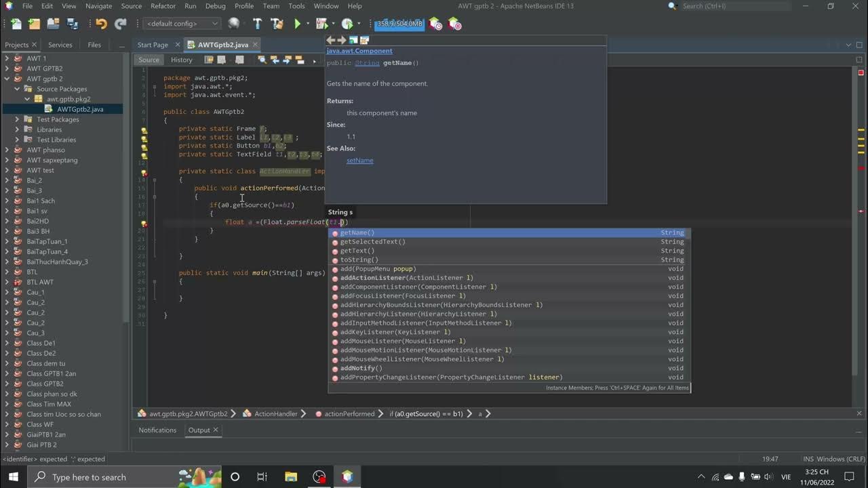Open the Profile Project dropdown arrow
Screen dimensions: 868x488
click(358, 24)
